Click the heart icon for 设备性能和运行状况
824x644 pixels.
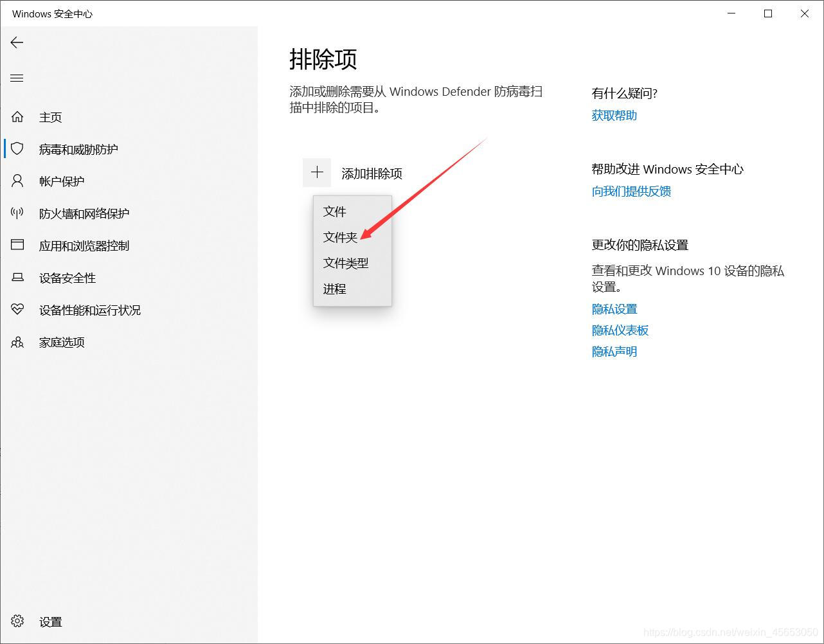(x=17, y=309)
